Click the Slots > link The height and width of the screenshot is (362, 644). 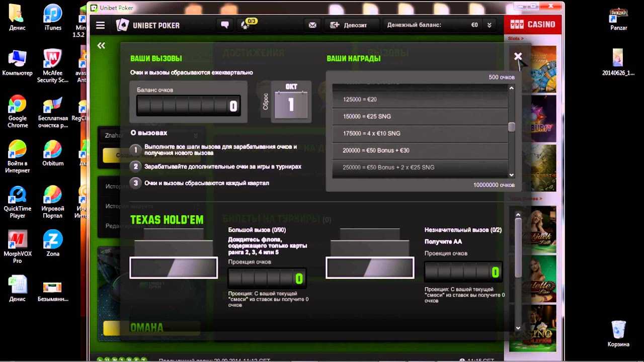point(516,38)
